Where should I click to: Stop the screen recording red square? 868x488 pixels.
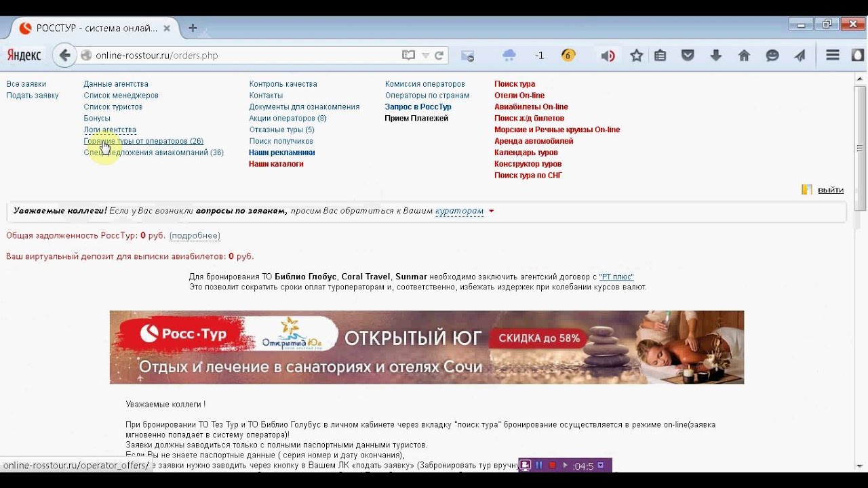(552, 465)
